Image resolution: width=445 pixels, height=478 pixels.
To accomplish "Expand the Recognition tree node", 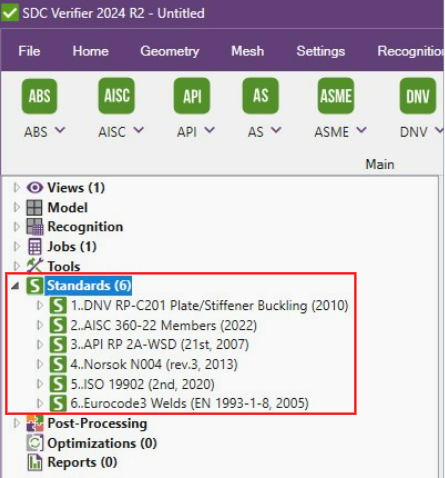I will [x=17, y=227].
